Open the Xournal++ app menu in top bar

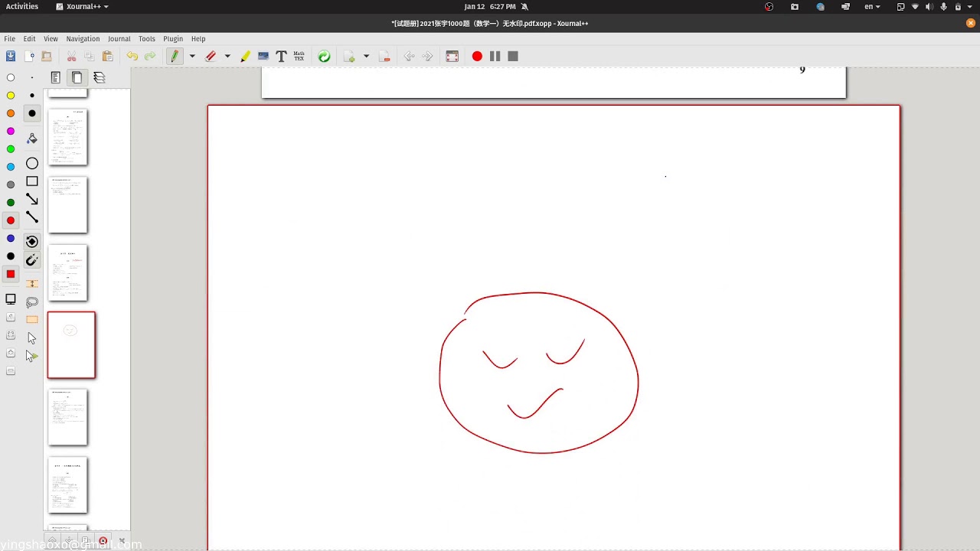83,6
